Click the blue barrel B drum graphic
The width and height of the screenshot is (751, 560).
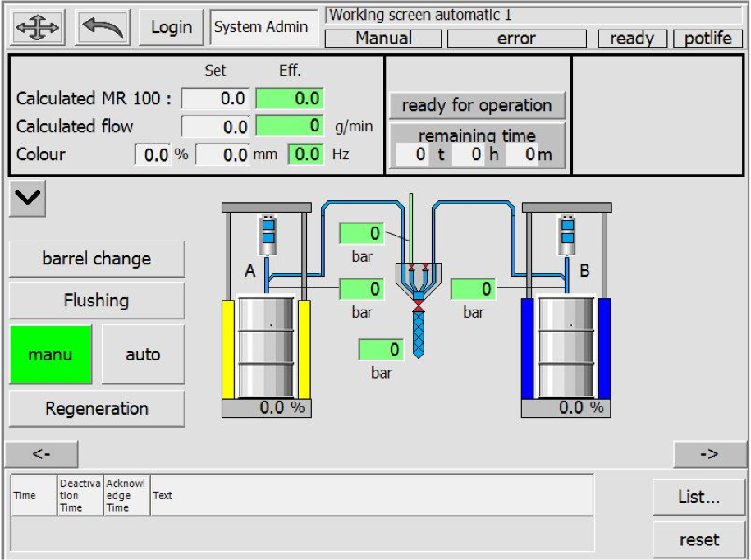566,347
